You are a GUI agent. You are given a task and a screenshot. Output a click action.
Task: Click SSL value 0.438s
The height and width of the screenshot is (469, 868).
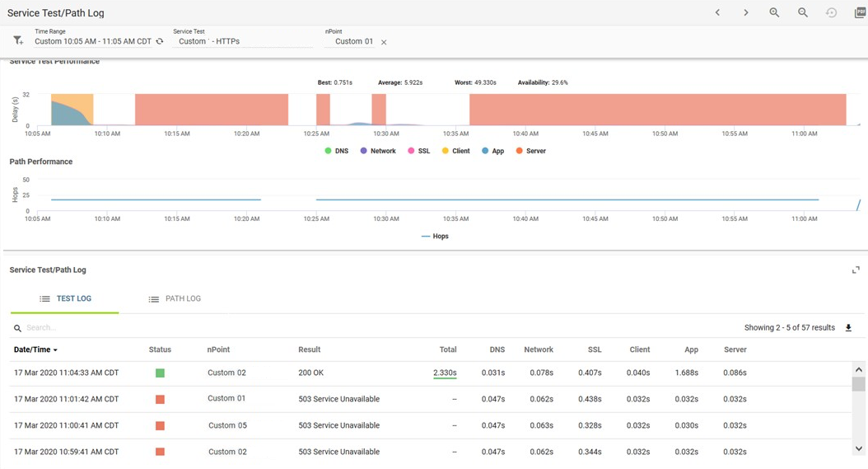[590, 399]
